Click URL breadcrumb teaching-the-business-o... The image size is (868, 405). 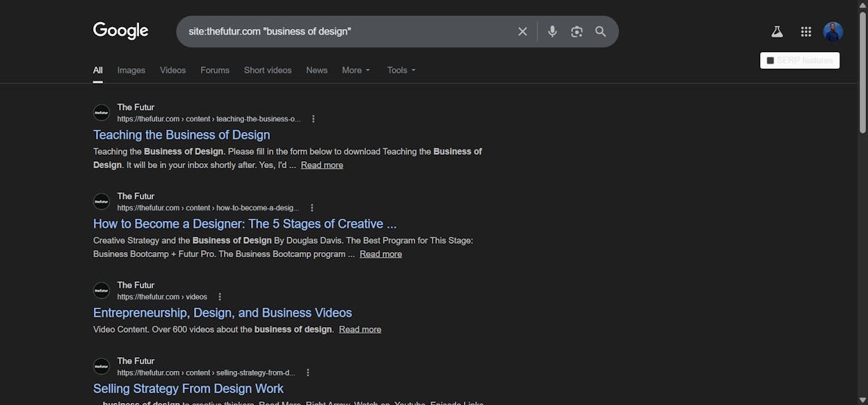coord(209,119)
